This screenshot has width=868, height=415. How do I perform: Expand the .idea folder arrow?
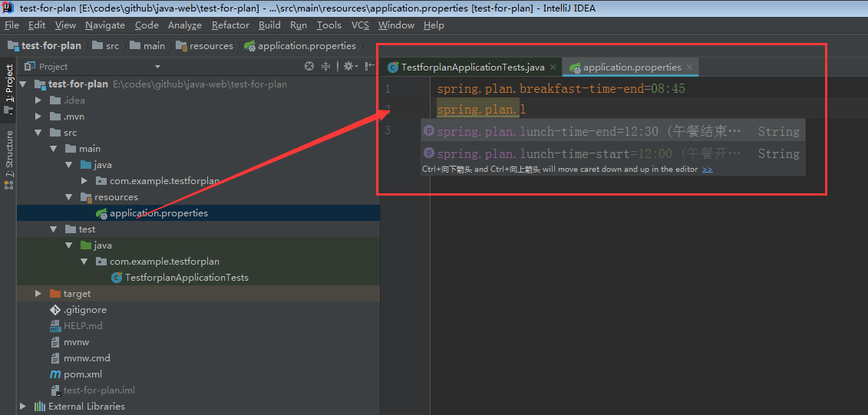pyautogui.click(x=38, y=100)
